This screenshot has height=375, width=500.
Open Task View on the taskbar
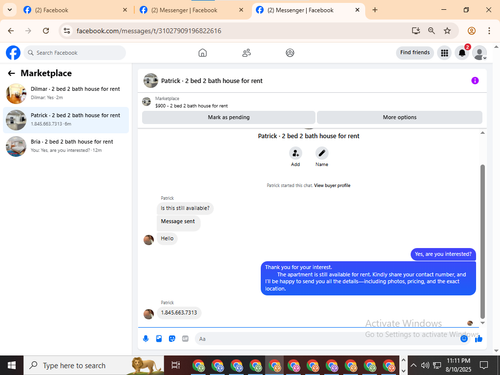[176, 365]
